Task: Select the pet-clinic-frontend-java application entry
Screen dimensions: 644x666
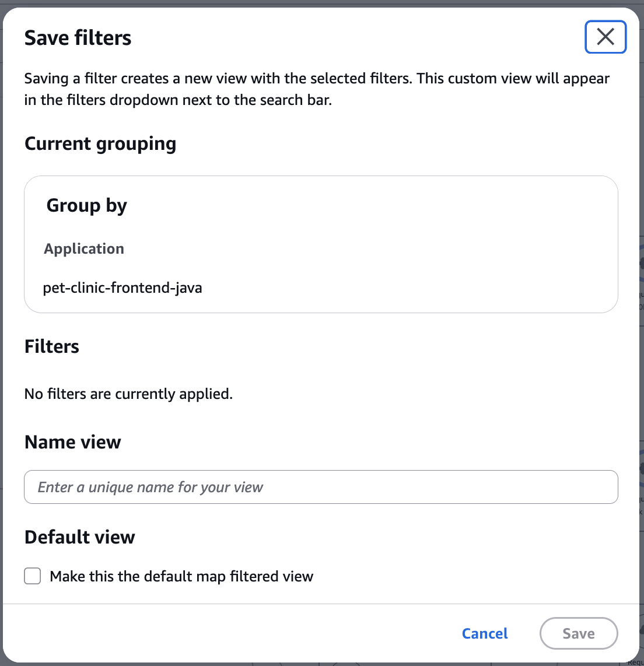Action: point(122,288)
